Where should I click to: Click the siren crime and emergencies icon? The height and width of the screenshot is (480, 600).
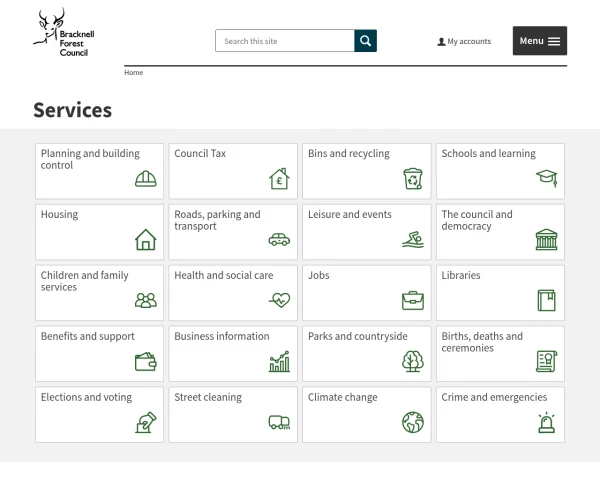tap(546, 423)
